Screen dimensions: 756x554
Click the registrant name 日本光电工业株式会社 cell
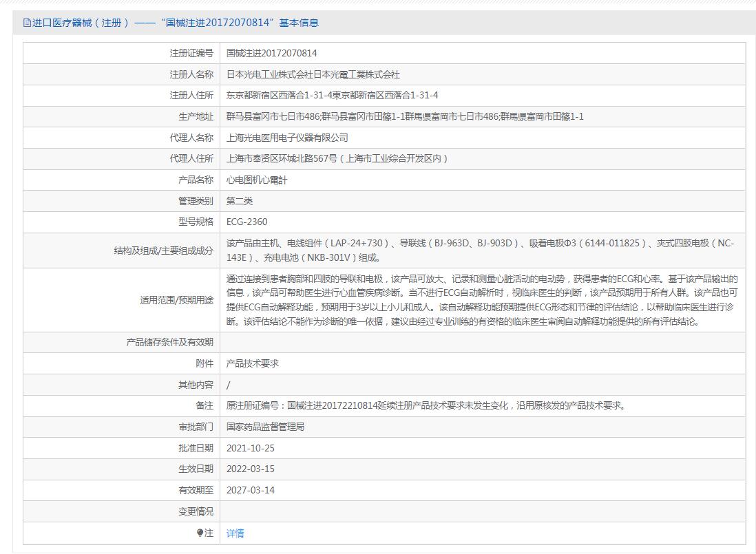313,74
